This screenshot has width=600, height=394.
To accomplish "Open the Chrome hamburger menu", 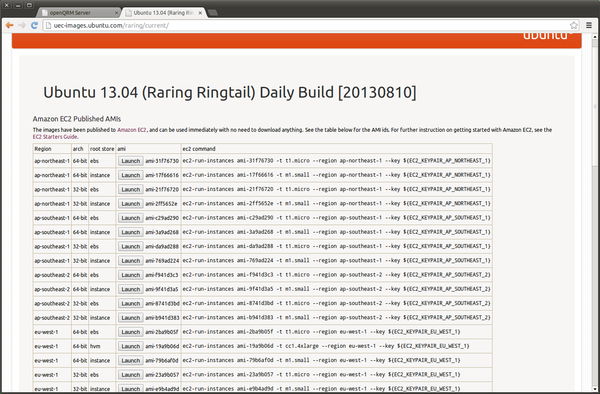I will 589,25.
